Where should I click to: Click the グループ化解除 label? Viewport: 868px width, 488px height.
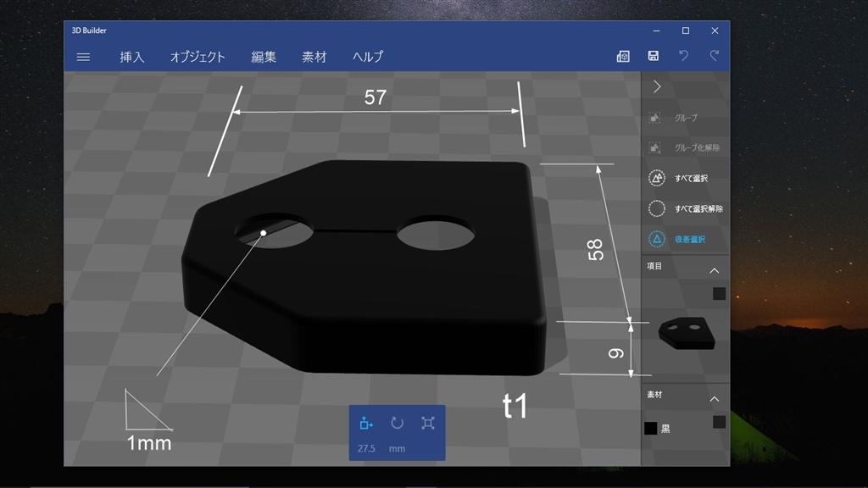pos(697,147)
